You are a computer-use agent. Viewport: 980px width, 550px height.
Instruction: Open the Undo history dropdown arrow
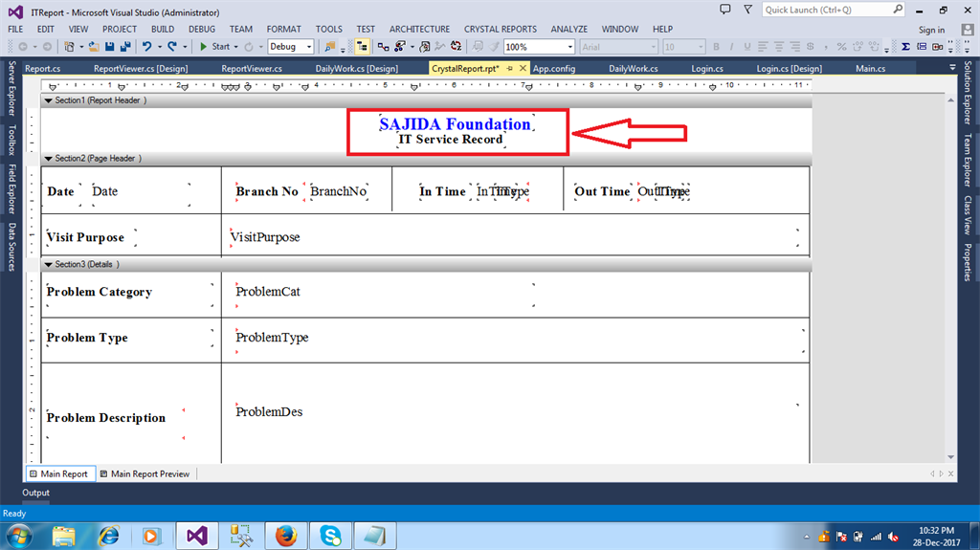point(160,46)
